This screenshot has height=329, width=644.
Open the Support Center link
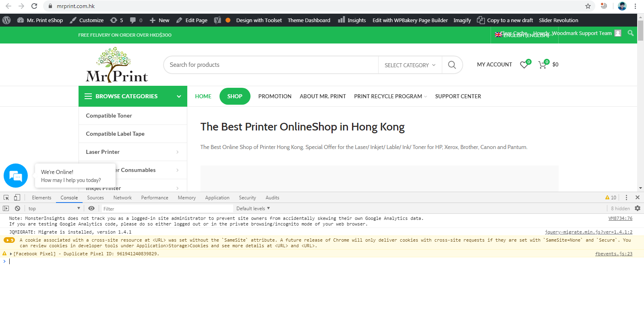click(x=458, y=96)
